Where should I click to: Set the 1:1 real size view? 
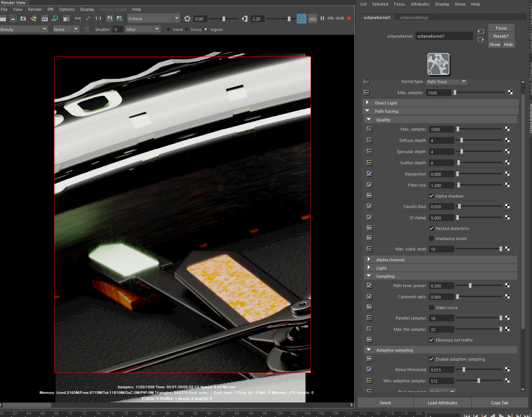point(98,18)
